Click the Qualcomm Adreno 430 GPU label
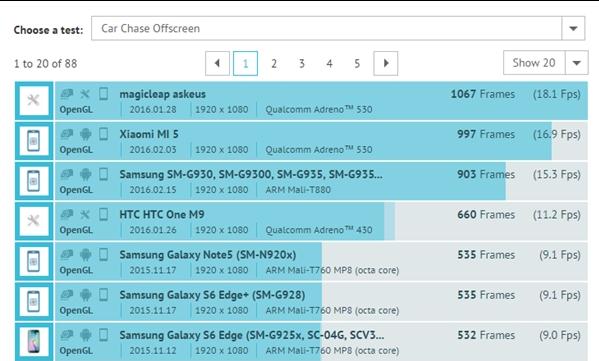 coord(319,230)
